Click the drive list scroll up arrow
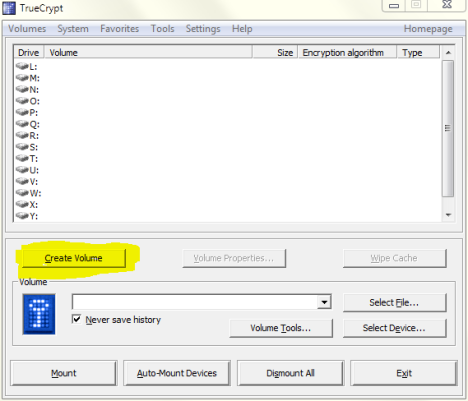This screenshot has height=401, width=468. 448,52
